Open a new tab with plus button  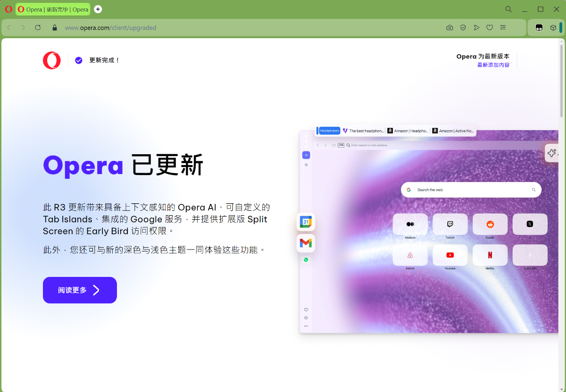(98, 9)
